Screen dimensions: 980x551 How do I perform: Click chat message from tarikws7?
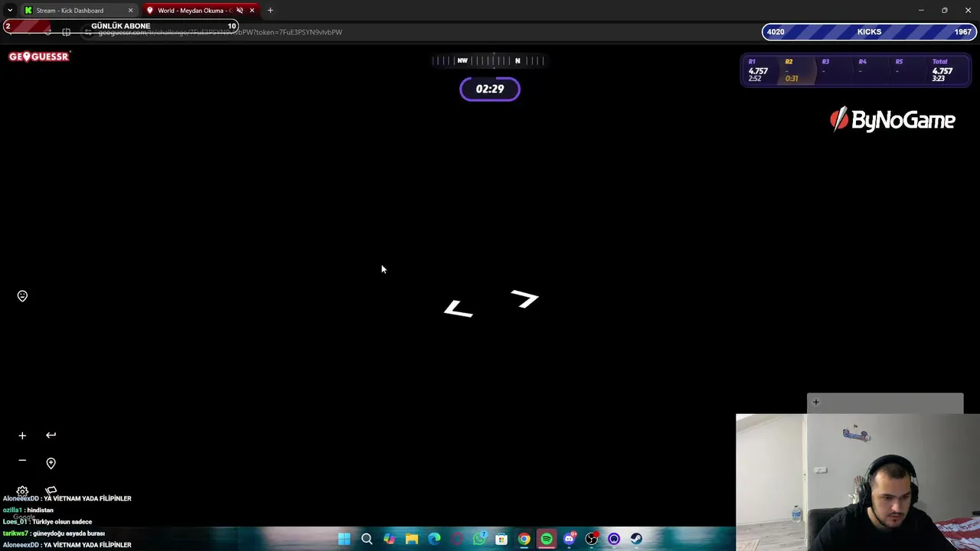(x=54, y=533)
